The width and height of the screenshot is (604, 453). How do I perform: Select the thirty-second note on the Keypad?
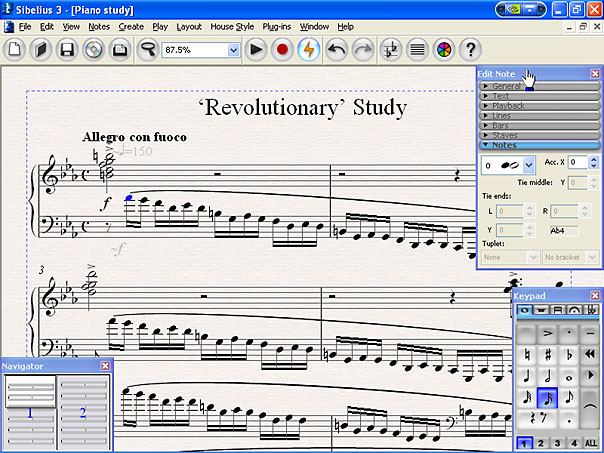tap(527, 398)
